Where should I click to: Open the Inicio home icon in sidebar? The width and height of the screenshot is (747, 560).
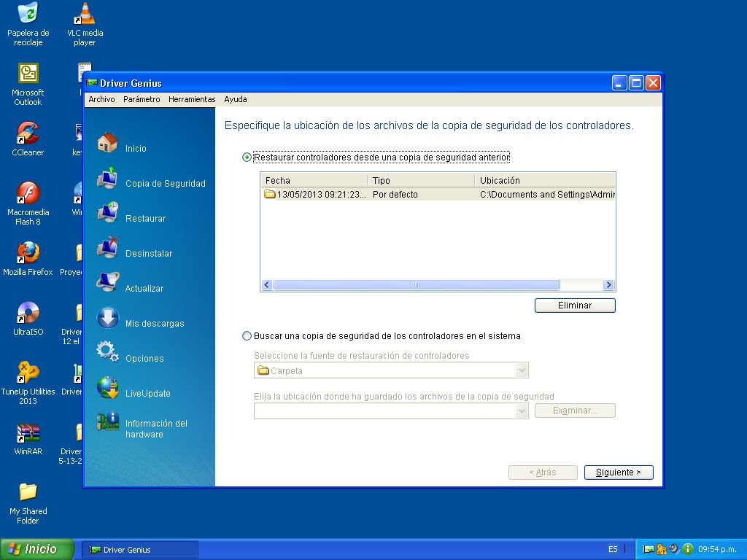pyautogui.click(x=108, y=142)
